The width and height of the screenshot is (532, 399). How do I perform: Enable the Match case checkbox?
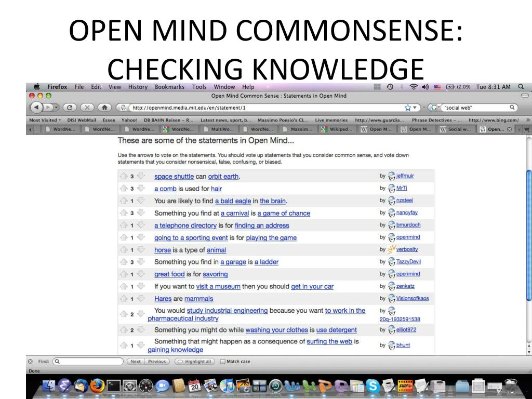pos(222,362)
